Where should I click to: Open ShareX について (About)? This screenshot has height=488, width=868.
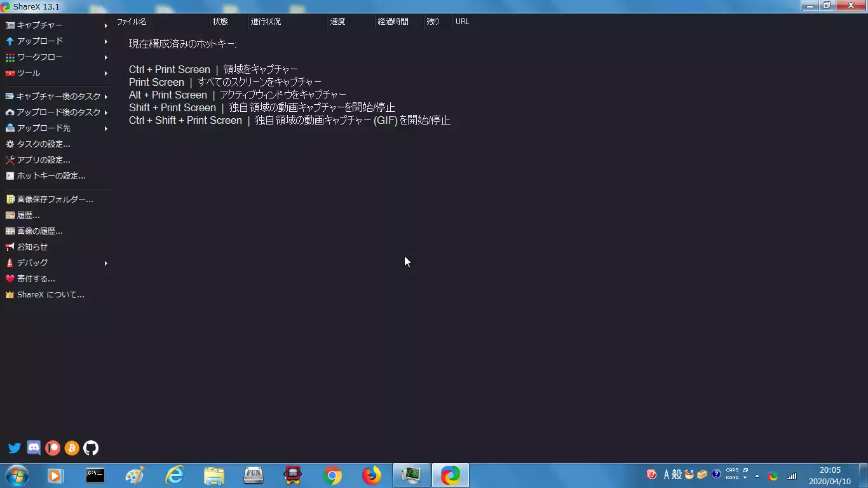(57, 295)
